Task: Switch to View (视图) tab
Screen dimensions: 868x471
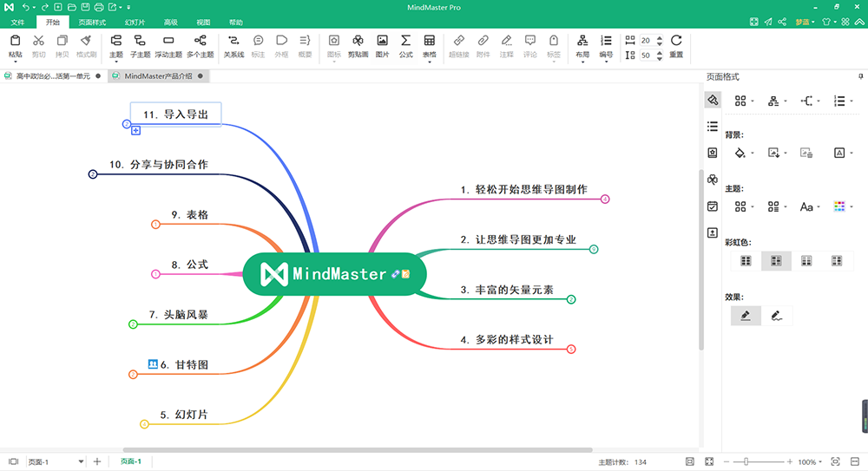Action: point(203,23)
